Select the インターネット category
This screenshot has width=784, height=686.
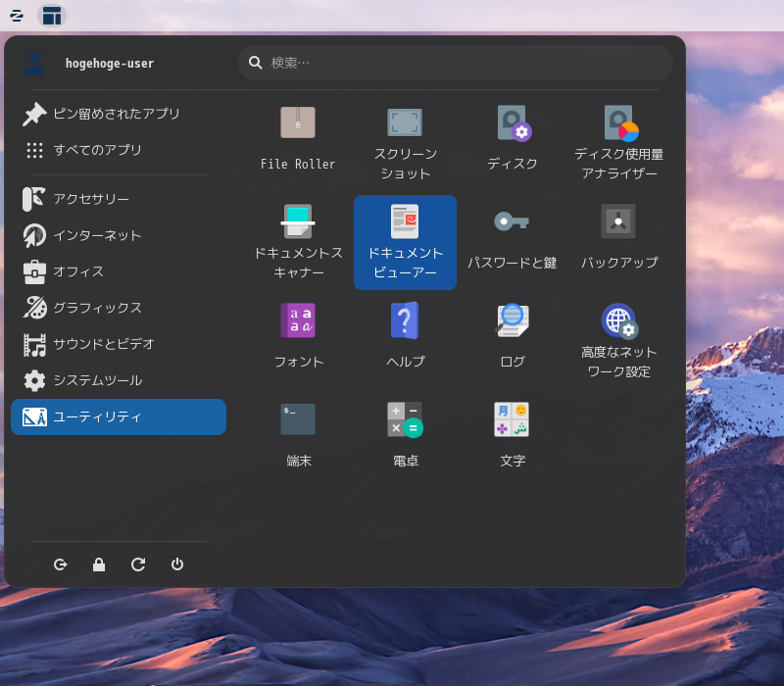tap(119, 235)
